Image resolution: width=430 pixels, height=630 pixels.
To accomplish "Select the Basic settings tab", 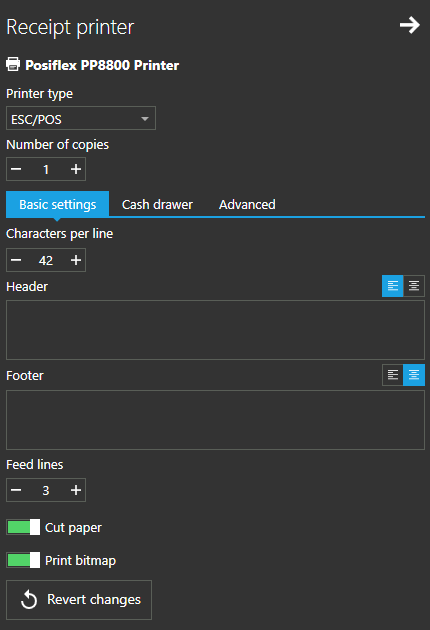I will (57, 205).
